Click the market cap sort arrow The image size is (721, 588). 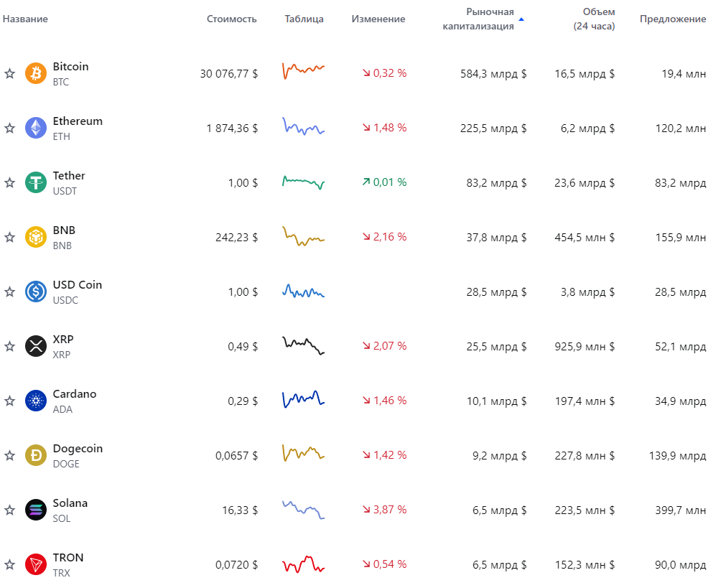pyautogui.click(x=521, y=19)
